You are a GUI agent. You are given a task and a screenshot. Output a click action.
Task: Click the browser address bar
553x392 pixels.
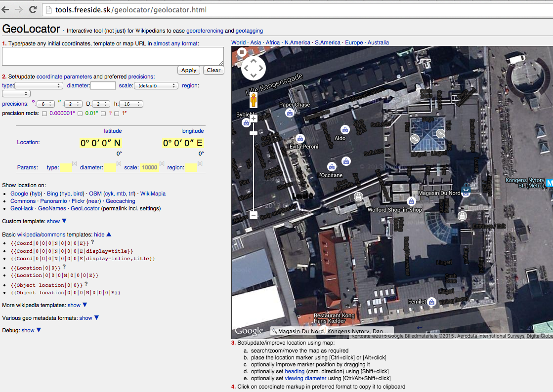click(x=298, y=9)
